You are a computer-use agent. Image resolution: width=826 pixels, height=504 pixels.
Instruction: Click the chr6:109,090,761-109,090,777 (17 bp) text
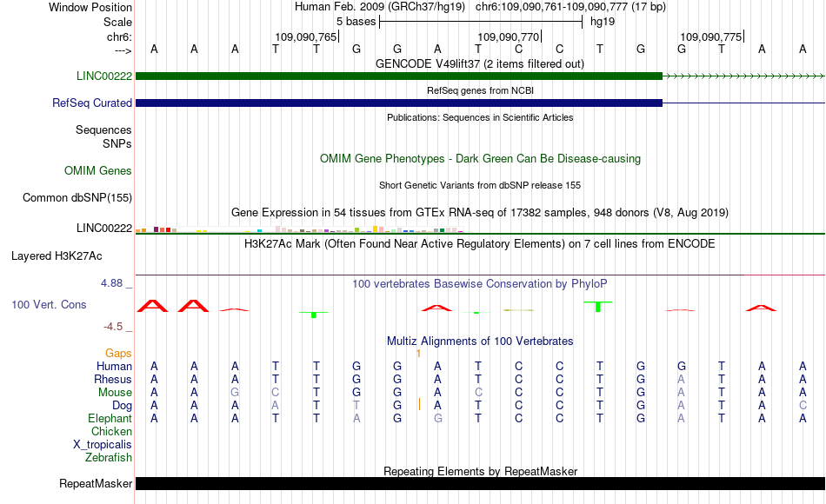pos(570,7)
